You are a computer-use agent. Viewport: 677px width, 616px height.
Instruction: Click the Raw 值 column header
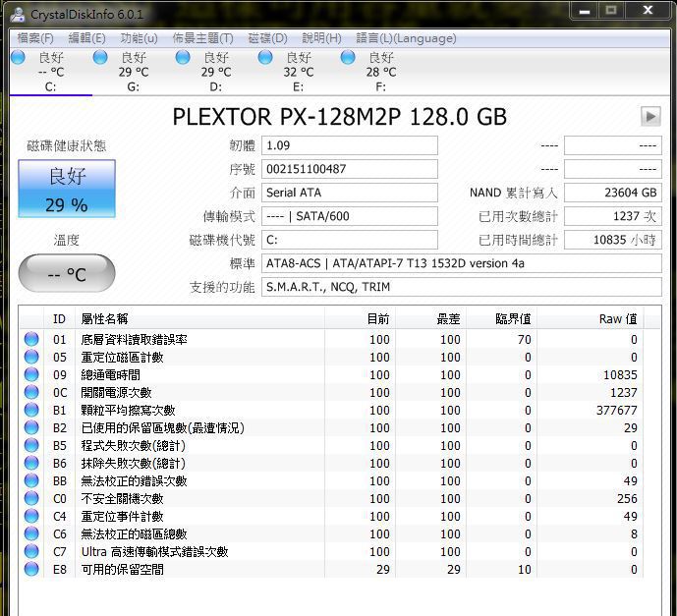pos(590,319)
